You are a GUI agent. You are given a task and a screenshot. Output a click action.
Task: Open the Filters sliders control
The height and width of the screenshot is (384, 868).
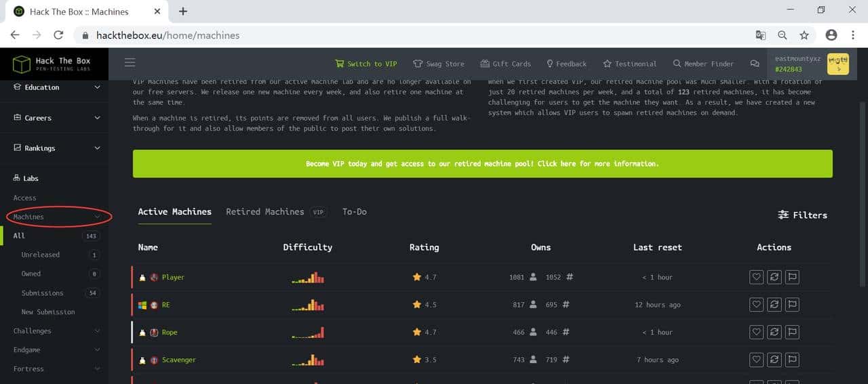point(803,215)
